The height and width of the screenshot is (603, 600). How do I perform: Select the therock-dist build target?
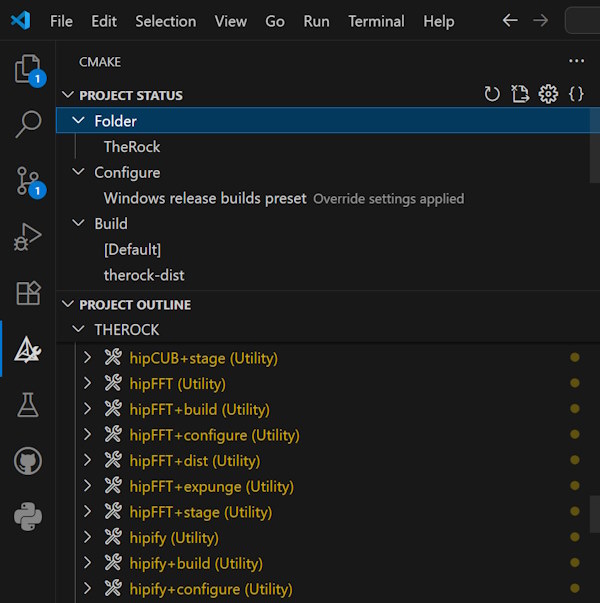point(144,275)
